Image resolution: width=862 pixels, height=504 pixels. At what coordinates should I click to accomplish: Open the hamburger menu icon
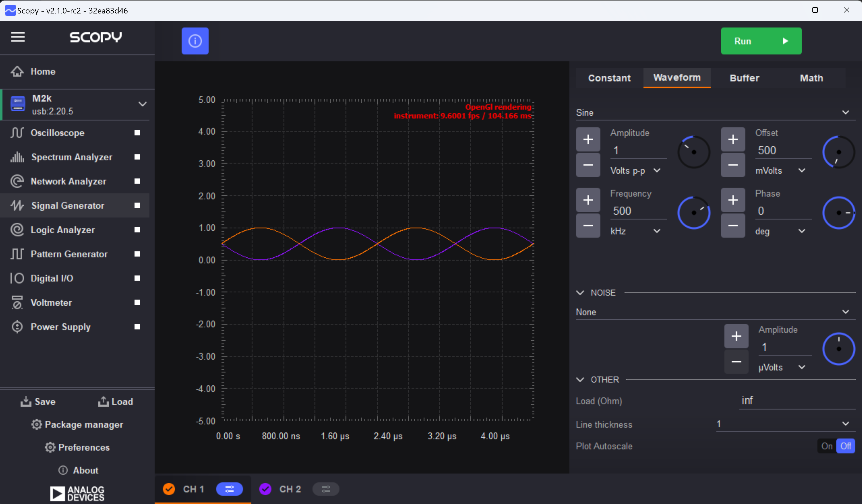click(x=18, y=37)
